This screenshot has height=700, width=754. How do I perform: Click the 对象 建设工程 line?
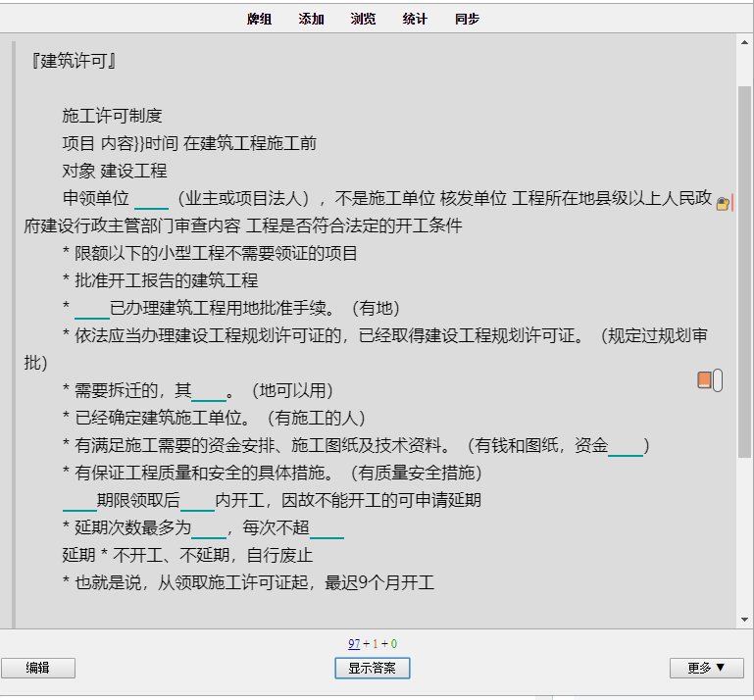[x=115, y=171]
